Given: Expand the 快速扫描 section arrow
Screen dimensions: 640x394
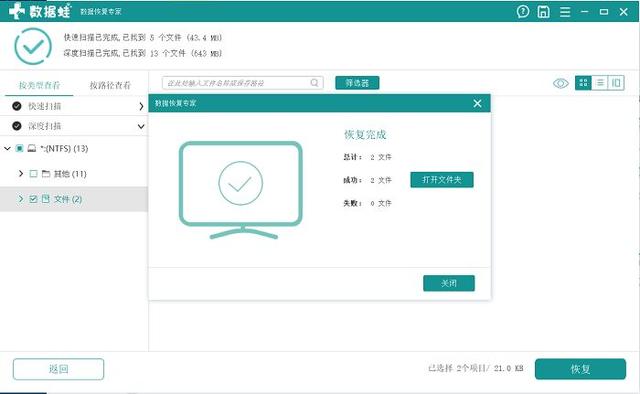Looking at the screenshot, I should 141,106.
